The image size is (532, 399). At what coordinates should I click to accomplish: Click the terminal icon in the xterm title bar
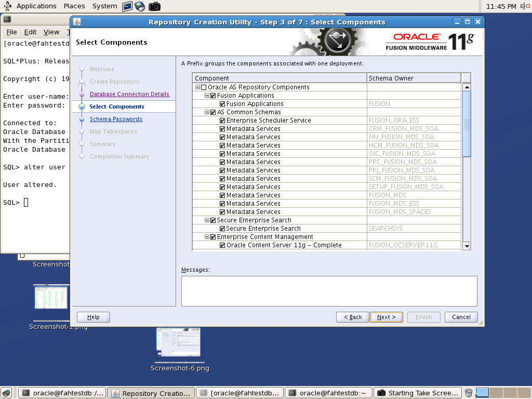(x=6, y=19)
